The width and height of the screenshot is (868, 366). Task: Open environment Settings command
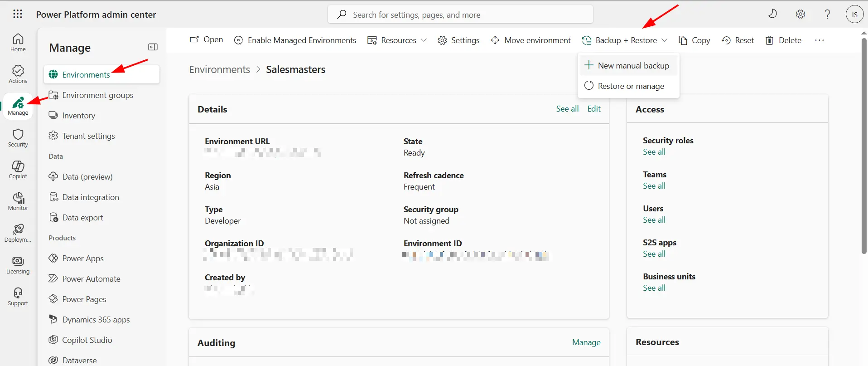[458, 40]
